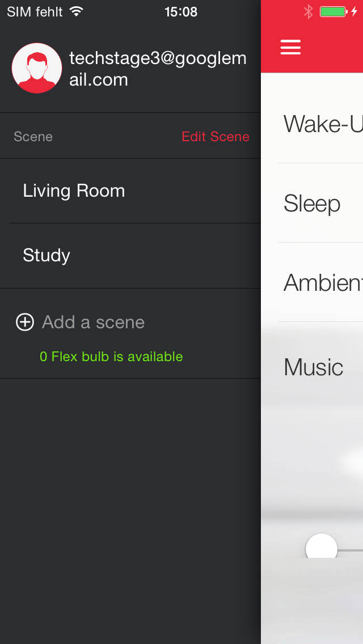Tap the techstage3 account email address

(158, 69)
